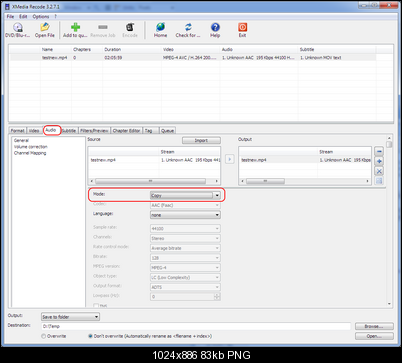Viewport: 402px width, 363px height.
Task: Open the Help question mark icon
Action: 215,27
